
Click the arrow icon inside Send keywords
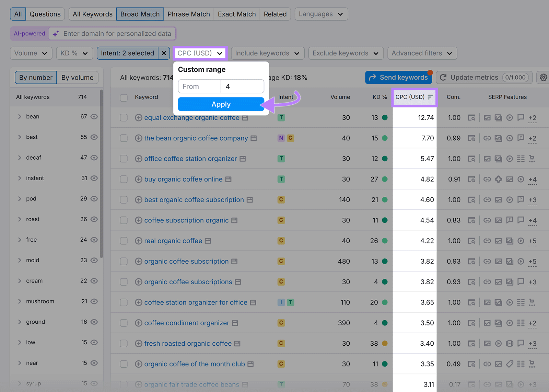point(373,77)
